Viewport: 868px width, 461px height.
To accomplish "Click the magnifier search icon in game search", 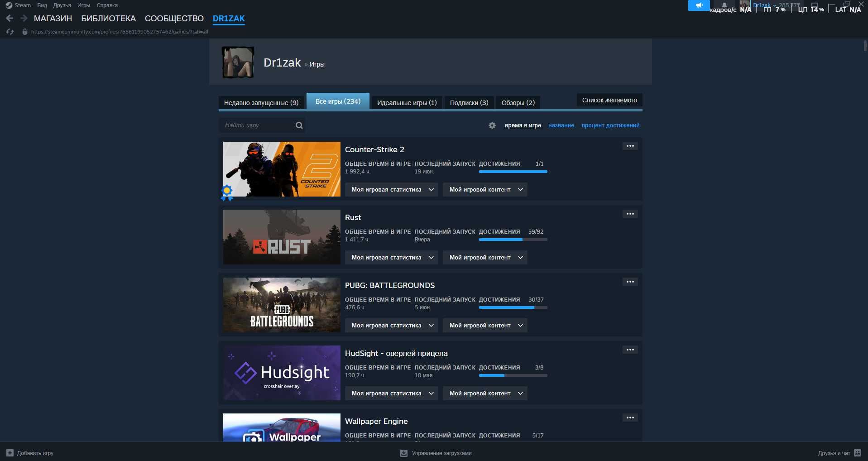I will [299, 125].
